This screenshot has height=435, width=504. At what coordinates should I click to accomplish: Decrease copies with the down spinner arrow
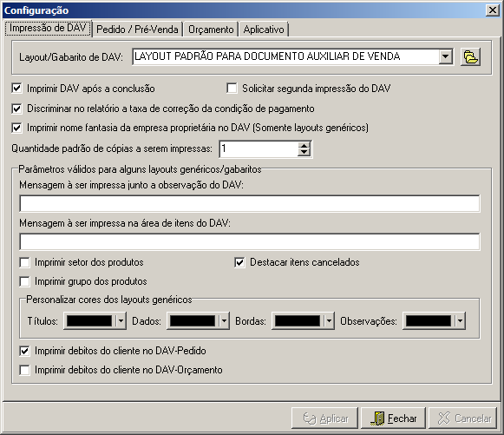[304, 153]
